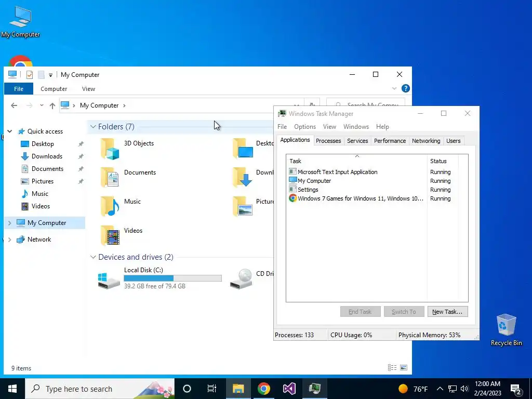Go back with the left arrow button
Image resolution: width=532 pixels, height=399 pixels.
point(14,105)
